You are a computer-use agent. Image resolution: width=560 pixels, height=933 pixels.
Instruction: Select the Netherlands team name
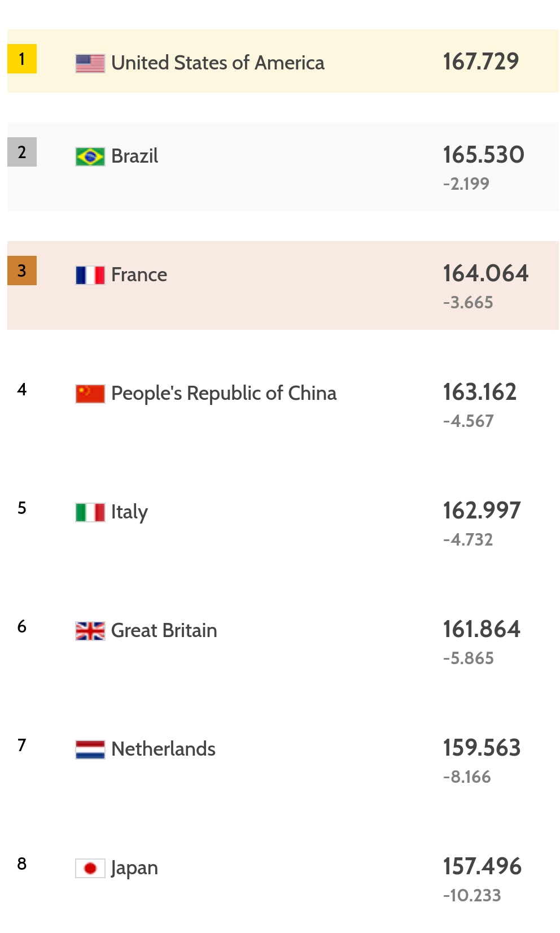point(163,749)
